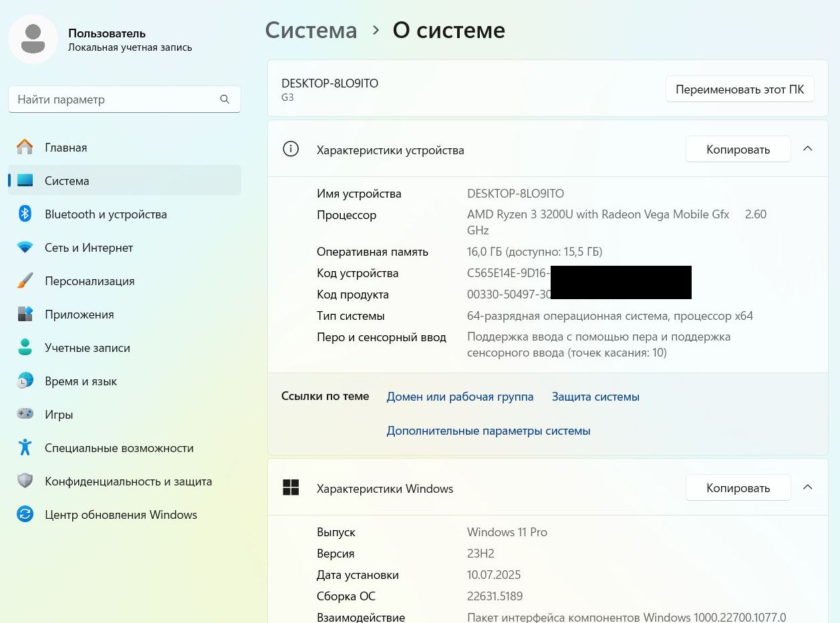Focus the Найти параметр search field
This screenshot has width=840, height=623.
[x=124, y=99]
